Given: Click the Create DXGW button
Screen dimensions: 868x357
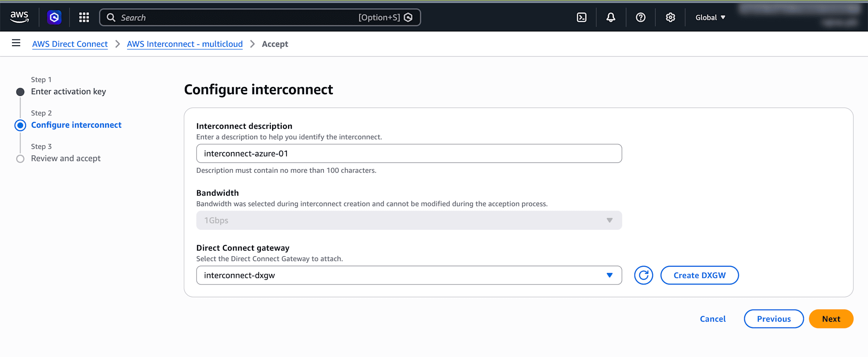Looking at the screenshot, I should [x=700, y=275].
